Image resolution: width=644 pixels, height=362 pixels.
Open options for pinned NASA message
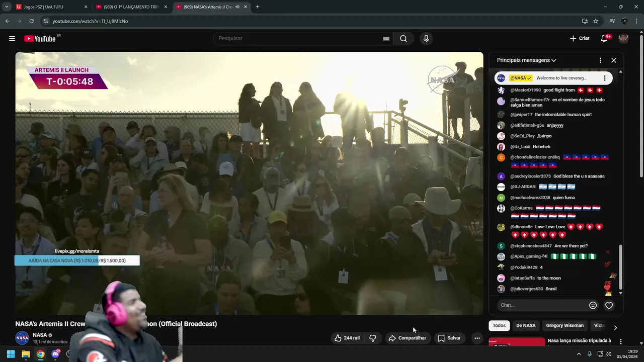pyautogui.click(x=605, y=78)
